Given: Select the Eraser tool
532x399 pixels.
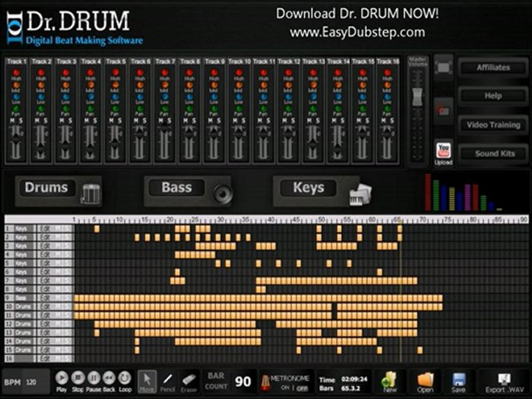Looking at the screenshot, I should (188, 381).
